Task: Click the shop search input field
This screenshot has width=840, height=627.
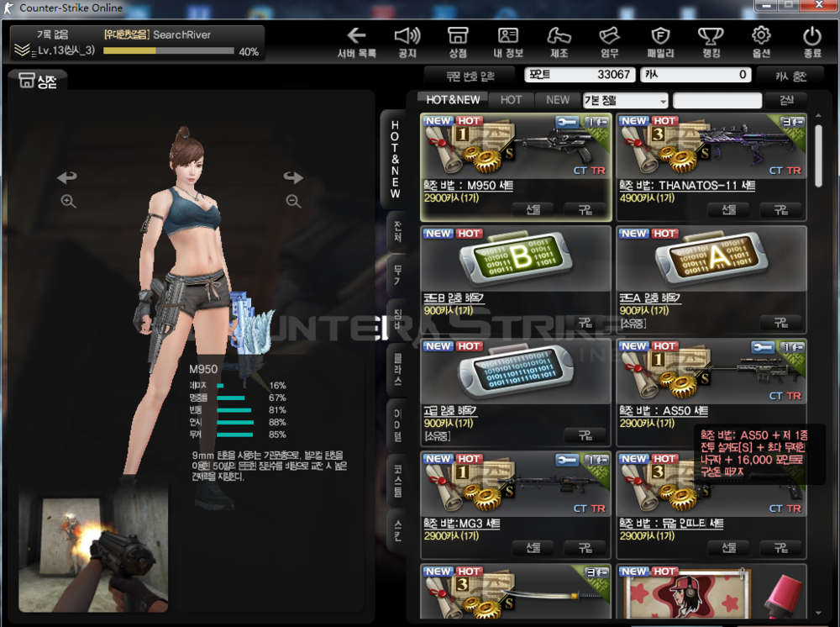Action: coord(717,100)
